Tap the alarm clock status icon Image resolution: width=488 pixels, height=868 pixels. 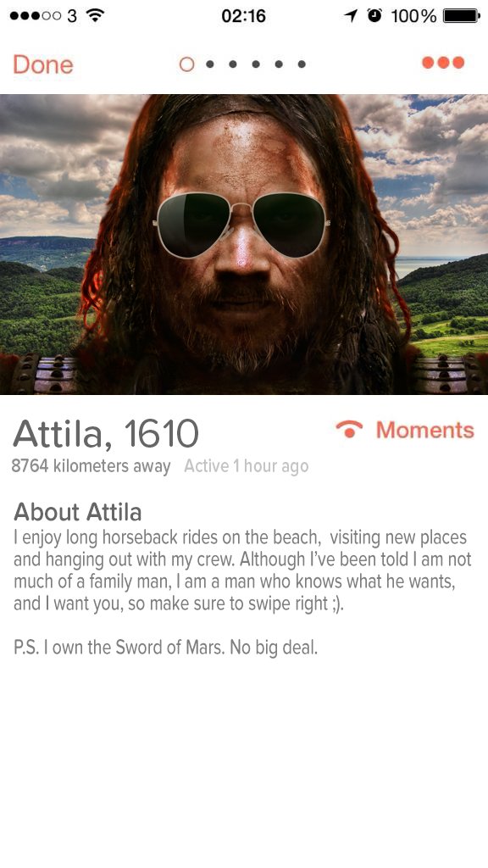pyautogui.click(x=375, y=15)
